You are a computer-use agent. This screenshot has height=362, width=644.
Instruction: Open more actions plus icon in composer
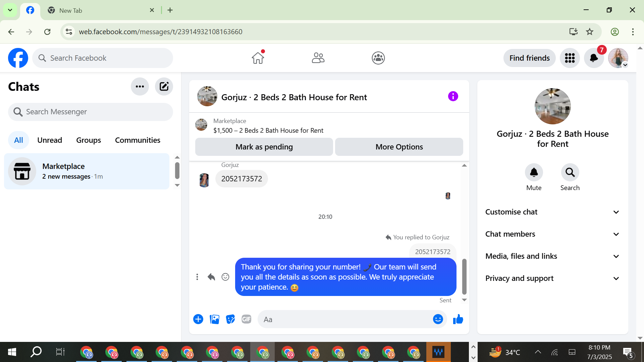pyautogui.click(x=198, y=319)
